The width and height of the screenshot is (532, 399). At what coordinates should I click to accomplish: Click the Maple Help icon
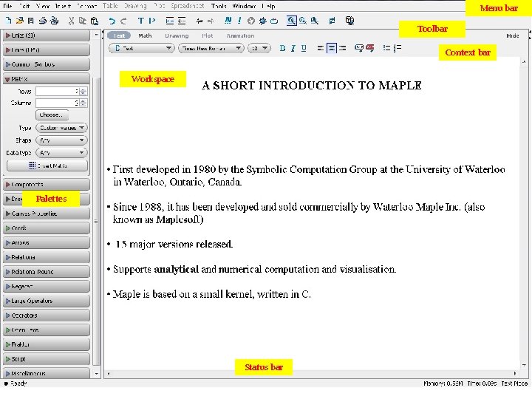(x=349, y=21)
